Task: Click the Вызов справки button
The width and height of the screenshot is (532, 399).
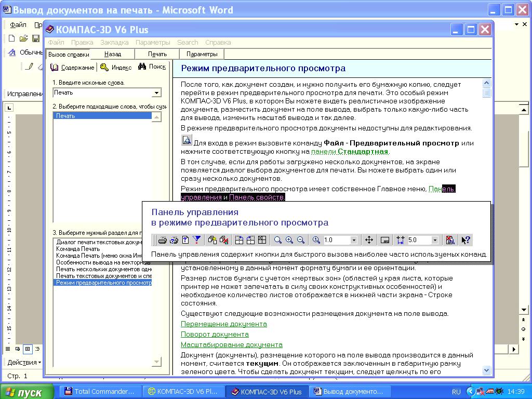Action: (69, 54)
